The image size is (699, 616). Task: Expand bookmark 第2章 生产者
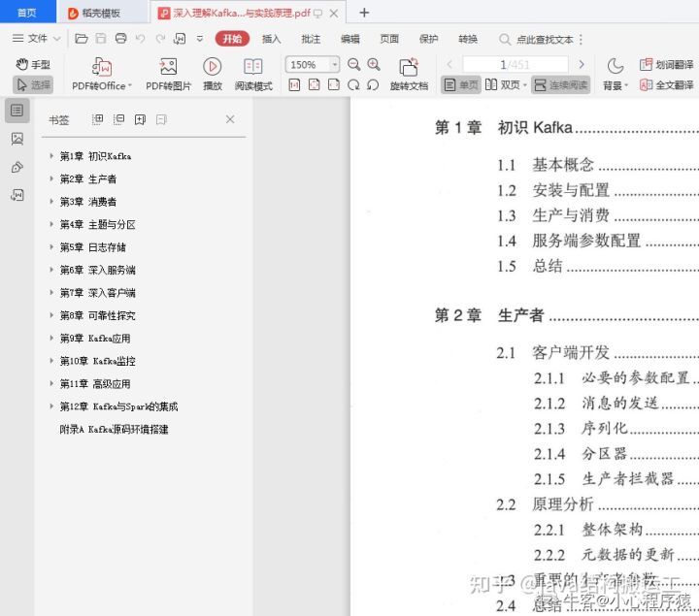click(51, 178)
